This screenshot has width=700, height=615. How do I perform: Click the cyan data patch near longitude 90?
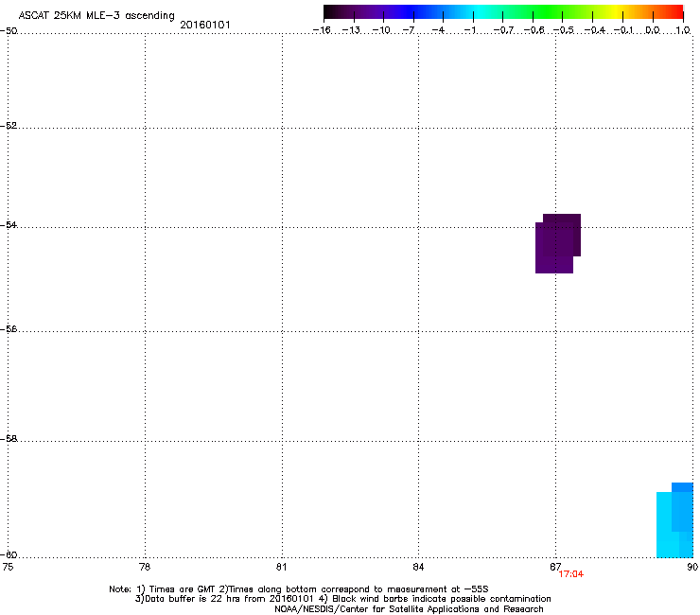point(674,520)
